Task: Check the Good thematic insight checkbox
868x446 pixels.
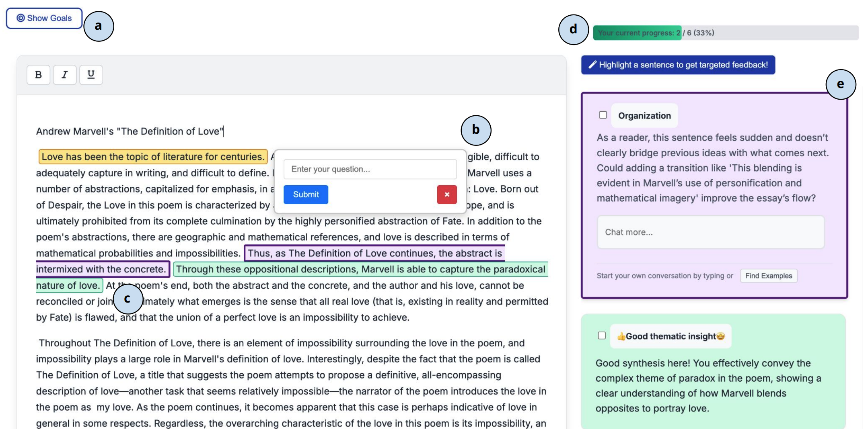Action: click(601, 336)
